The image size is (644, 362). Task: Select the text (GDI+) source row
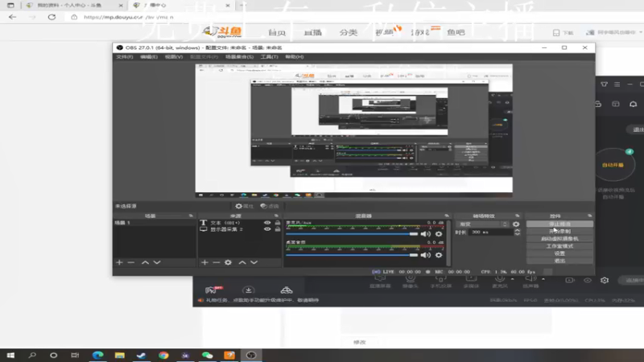240,223
